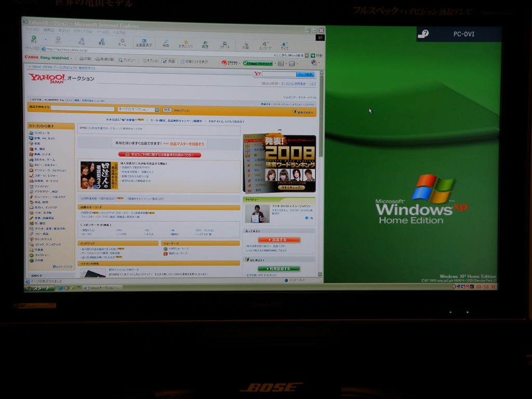532x399 pixels.
Task: Click the full screen (全画面表示) toolbar icon
Action: tap(144, 43)
